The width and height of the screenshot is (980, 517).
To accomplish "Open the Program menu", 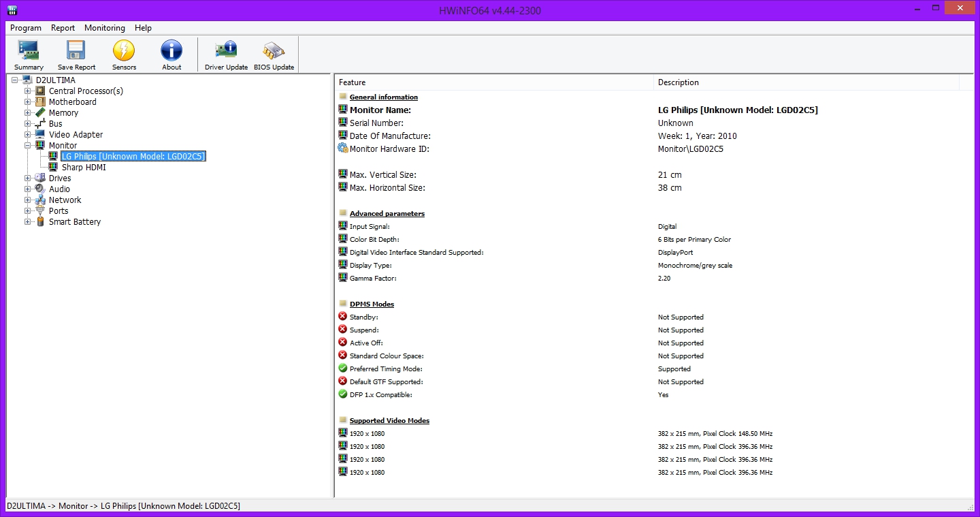I will tap(26, 28).
